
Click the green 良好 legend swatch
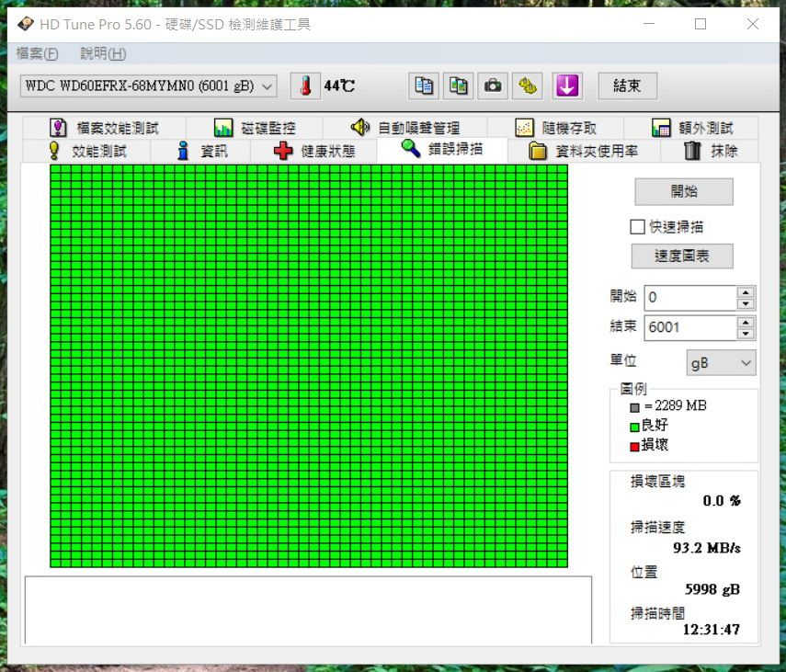(x=634, y=427)
